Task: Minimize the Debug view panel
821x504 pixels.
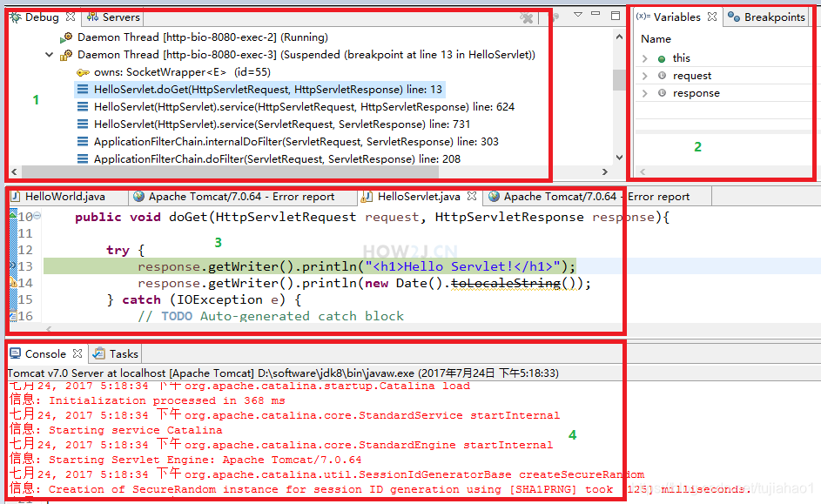Action: point(596,14)
